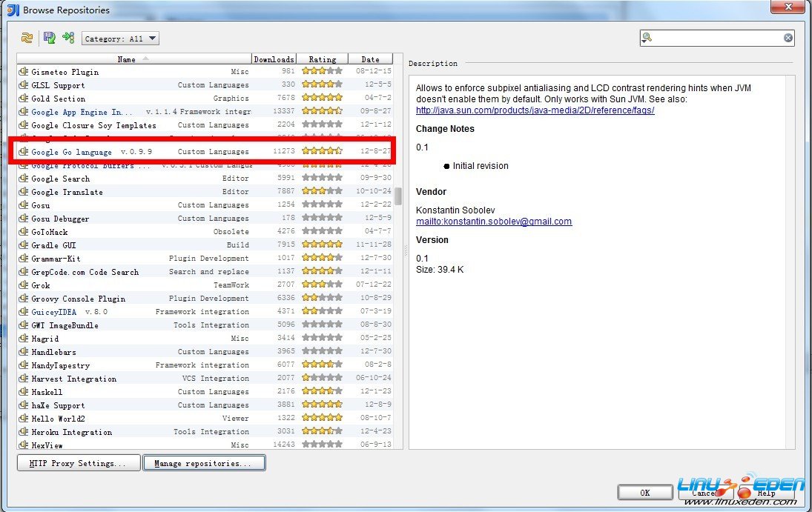Viewport: 812px width, 512px height.
Task: Select Google Closure Soy Templates row
Action: 205,124
